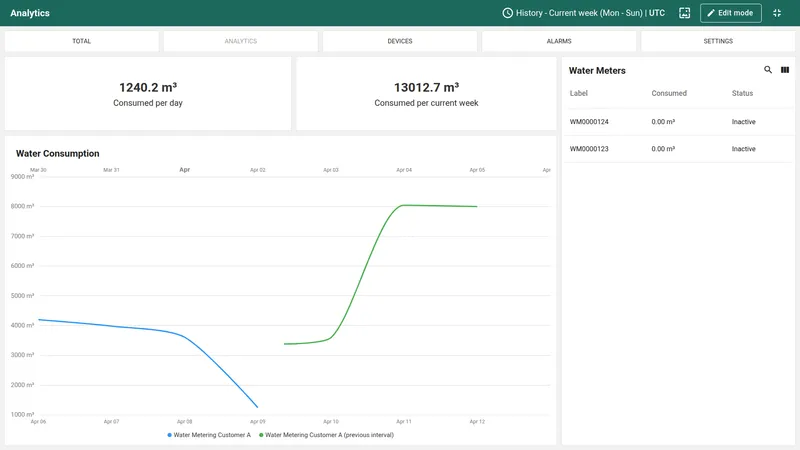Click the 0.00 m³ value for WM0000124
The image size is (800, 450).
[x=663, y=122]
